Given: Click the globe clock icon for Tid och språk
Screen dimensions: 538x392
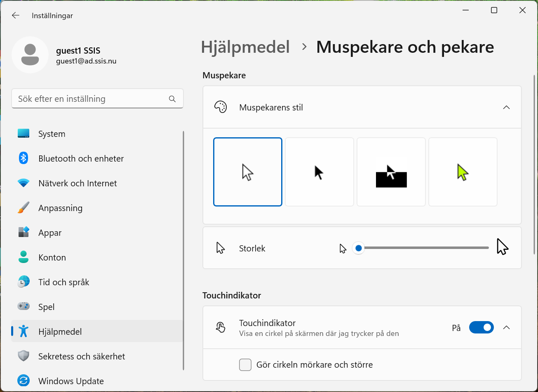Looking at the screenshot, I should click(23, 282).
